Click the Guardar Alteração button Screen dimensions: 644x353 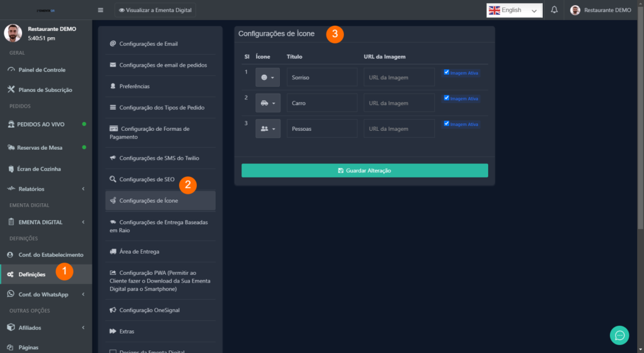coord(364,171)
